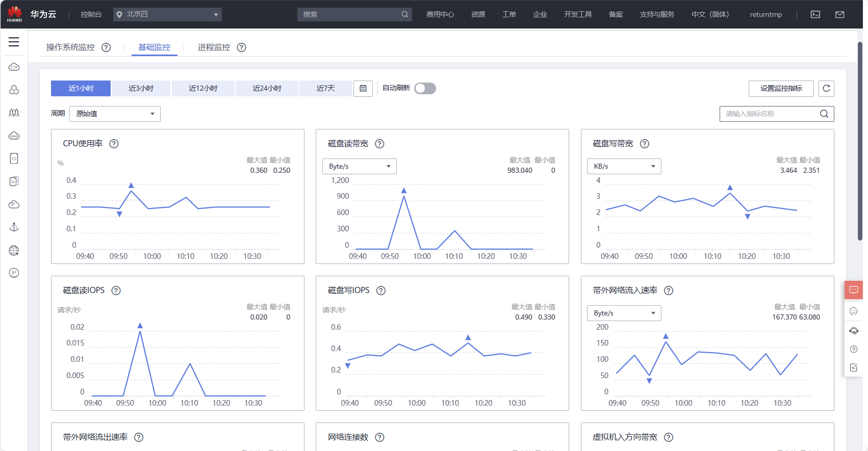Image resolution: width=868 pixels, height=451 pixels.
Task: Show help for 磁盘读IOPS chart
Action: pyautogui.click(x=116, y=290)
